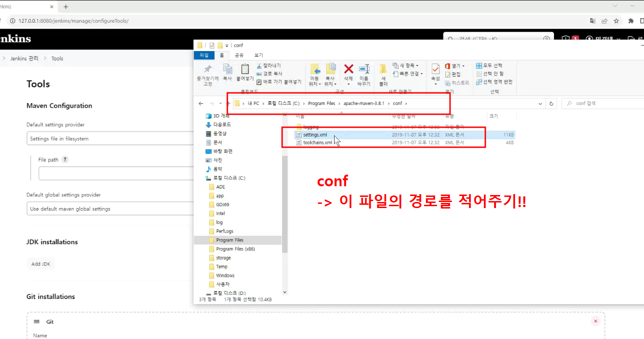Viewport: 644px width, 339px height.
Task: Click the Explorer address refresh button
Action: coord(551,104)
